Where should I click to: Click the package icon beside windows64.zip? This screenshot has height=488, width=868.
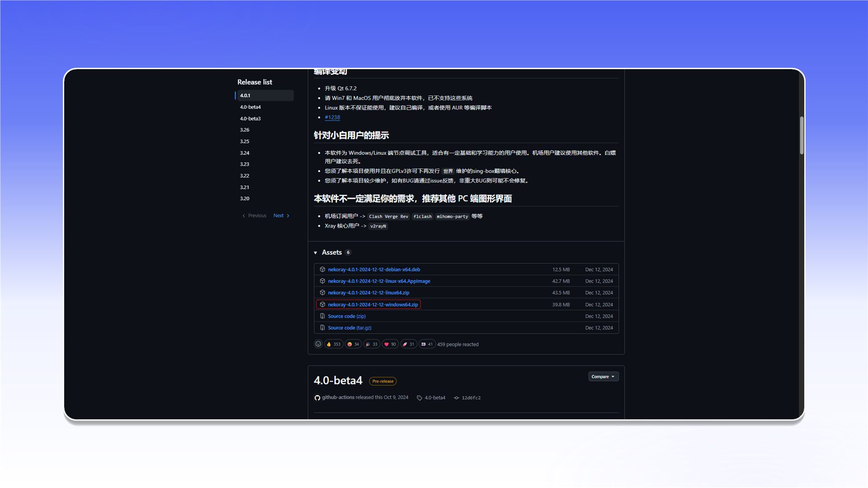coord(322,305)
